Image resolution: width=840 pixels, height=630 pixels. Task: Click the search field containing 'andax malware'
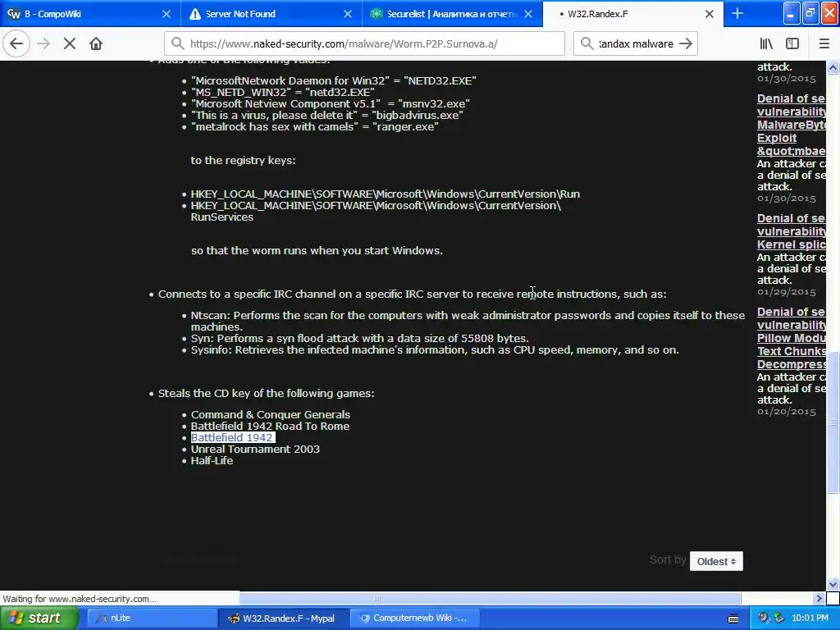[636, 43]
